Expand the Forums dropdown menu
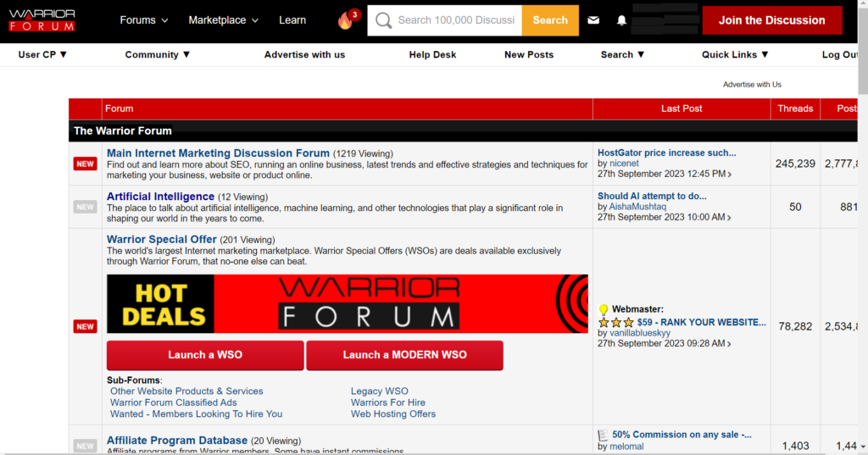The image size is (868, 455). [144, 20]
